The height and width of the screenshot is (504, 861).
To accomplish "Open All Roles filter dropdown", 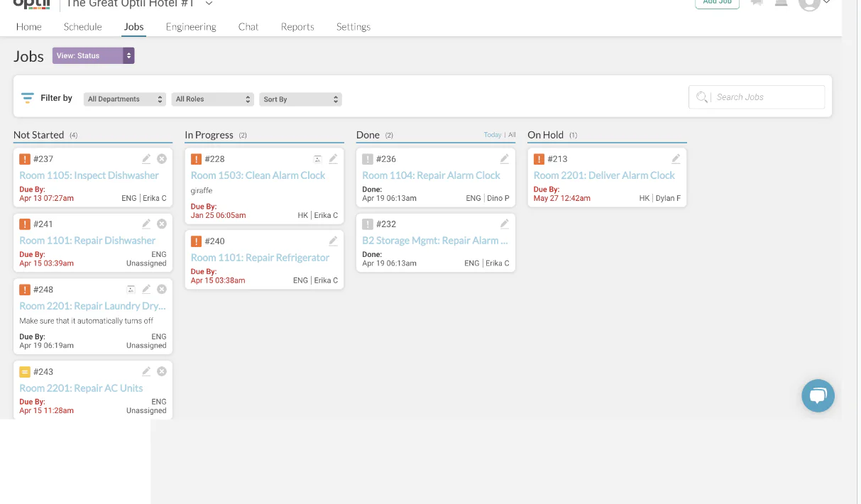I will click(212, 99).
